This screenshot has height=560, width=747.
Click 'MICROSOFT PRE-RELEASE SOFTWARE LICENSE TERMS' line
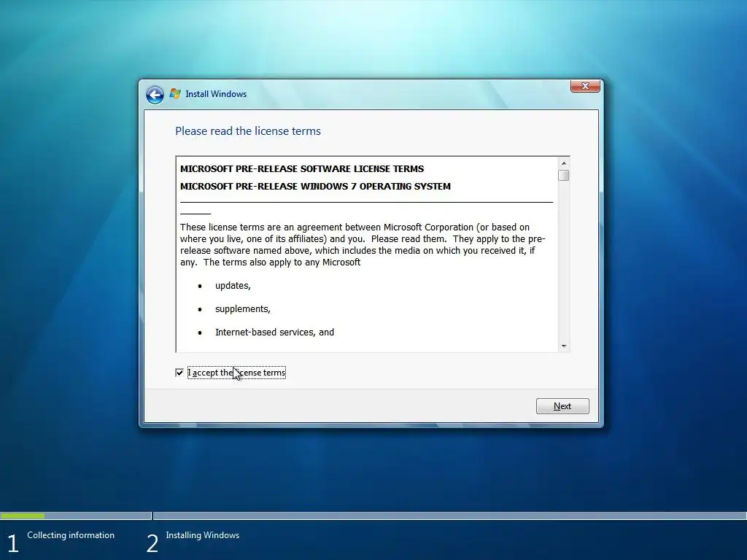tap(302, 168)
